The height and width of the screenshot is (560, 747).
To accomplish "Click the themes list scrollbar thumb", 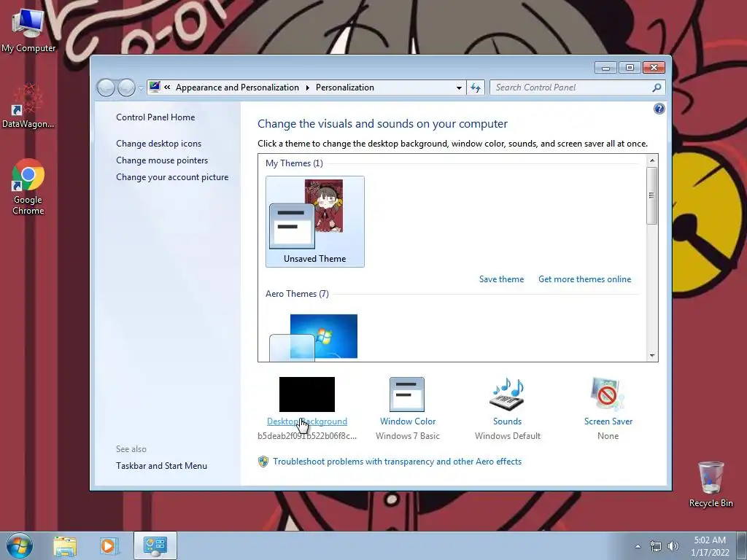I will (x=651, y=195).
